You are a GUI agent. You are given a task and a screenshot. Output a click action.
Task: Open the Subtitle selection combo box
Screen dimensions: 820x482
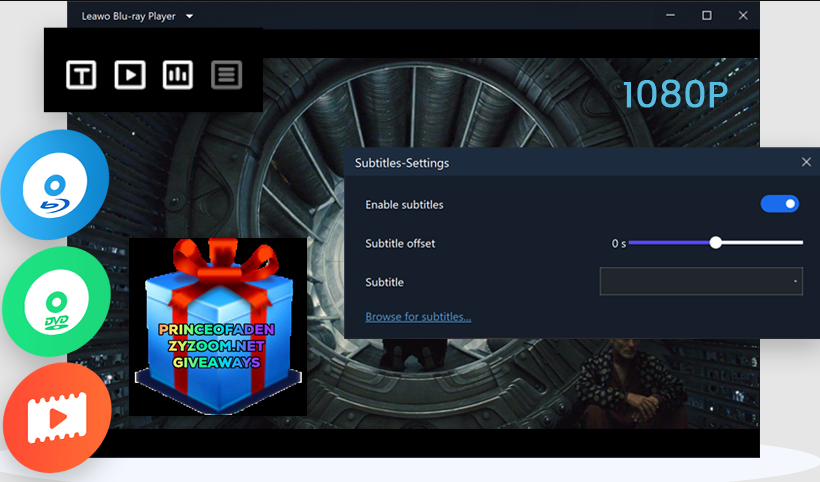pyautogui.click(x=701, y=281)
